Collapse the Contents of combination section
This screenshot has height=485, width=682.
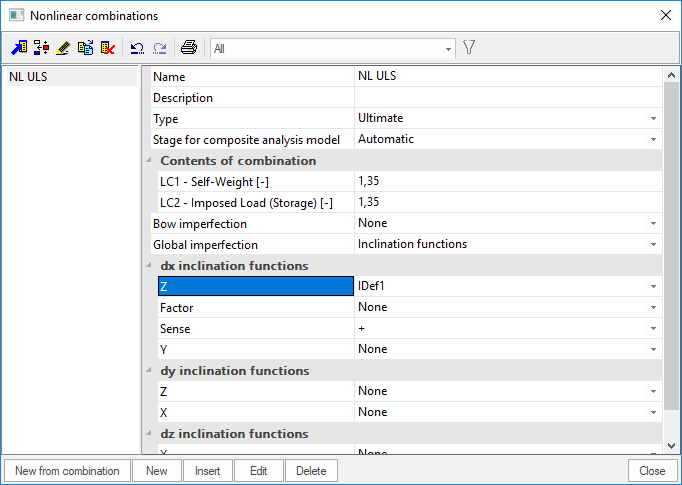click(x=150, y=161)
